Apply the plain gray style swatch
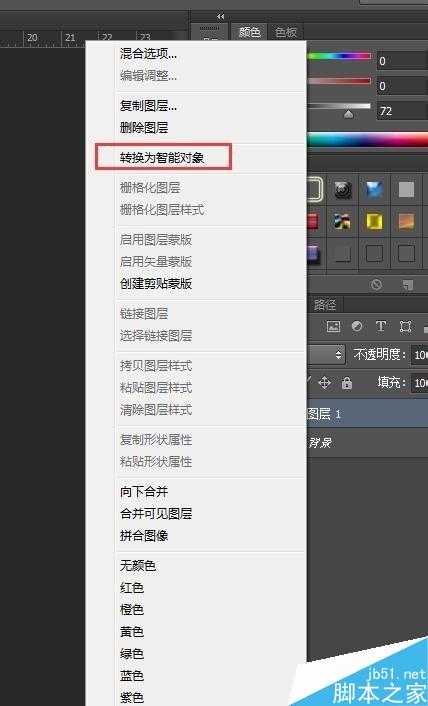 pos(406,190)
